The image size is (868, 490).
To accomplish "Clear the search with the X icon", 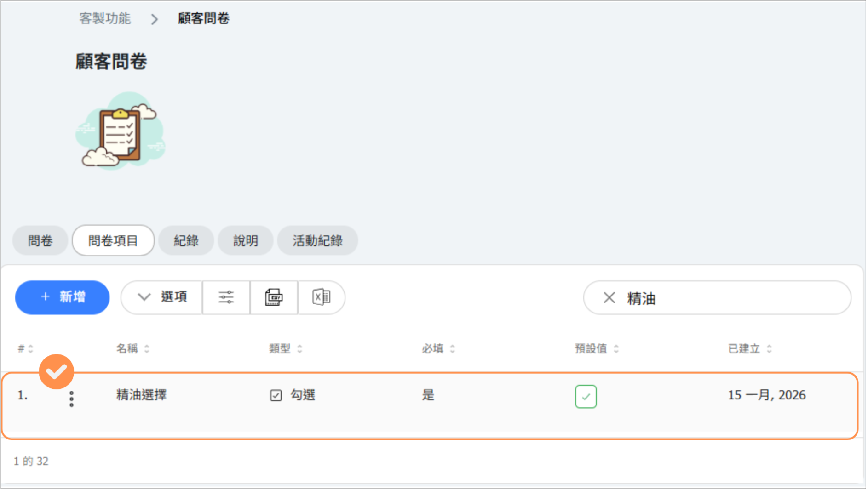I will tap(609, 298).
